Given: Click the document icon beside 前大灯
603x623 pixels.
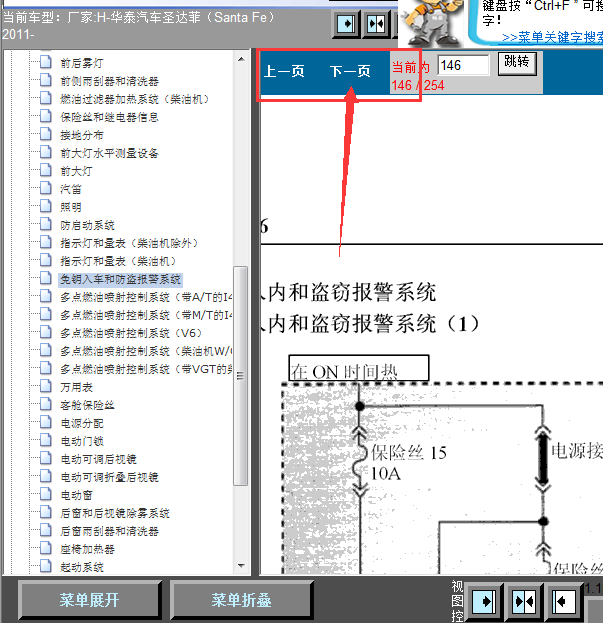Looking at the screenshot, I should pyautogui.click(x=46, y=170).
